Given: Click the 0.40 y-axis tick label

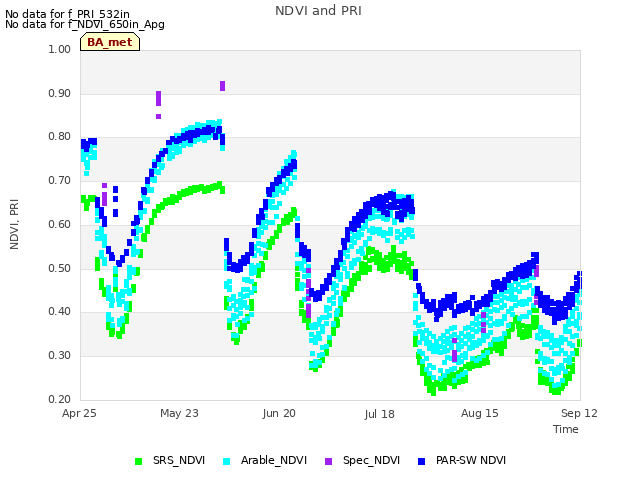Looking at the screenshot, I should click(x=60, y=311).
